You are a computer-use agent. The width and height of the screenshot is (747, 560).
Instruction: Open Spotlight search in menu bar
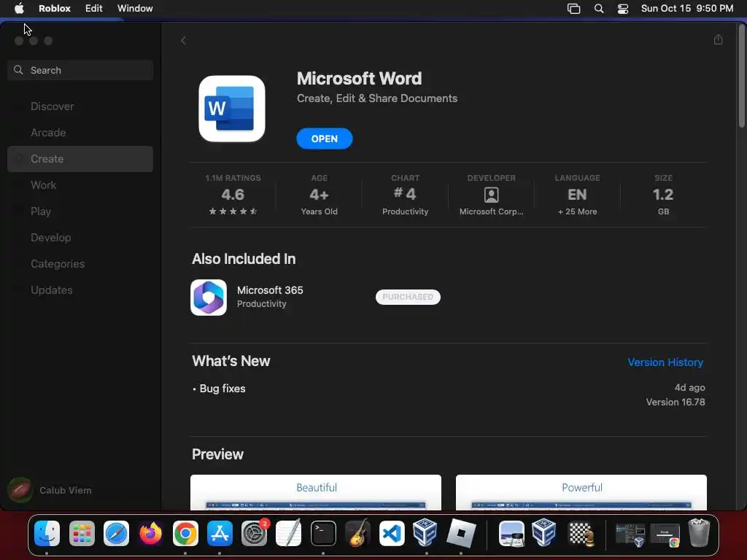(x=599, y=9)
